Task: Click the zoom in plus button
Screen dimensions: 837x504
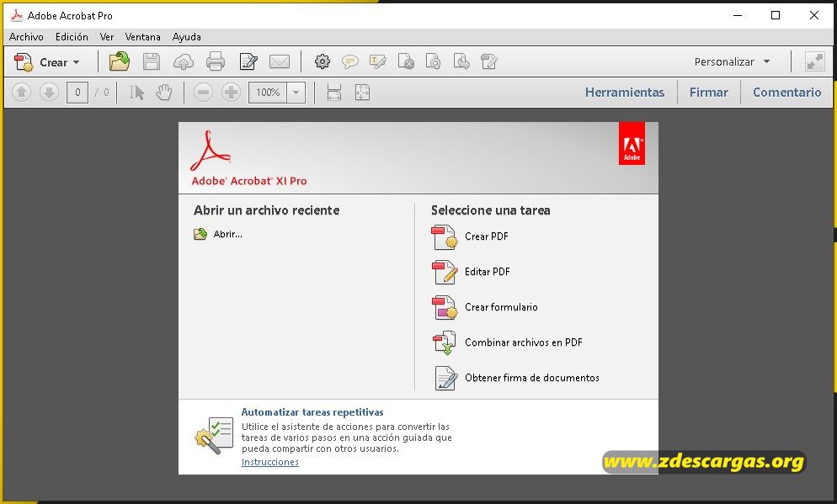Action: point(231,93)
